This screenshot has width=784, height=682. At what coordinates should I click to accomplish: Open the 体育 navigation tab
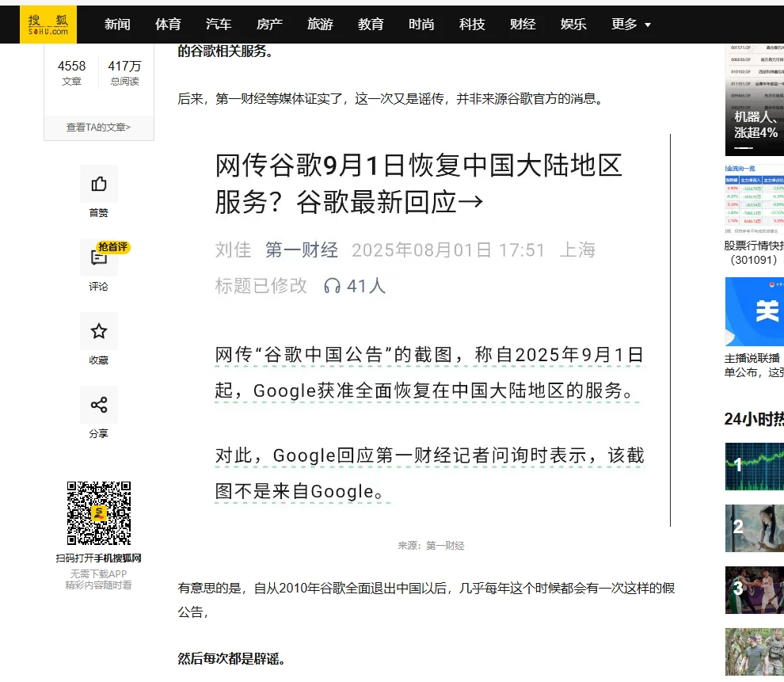pos(168,25)
